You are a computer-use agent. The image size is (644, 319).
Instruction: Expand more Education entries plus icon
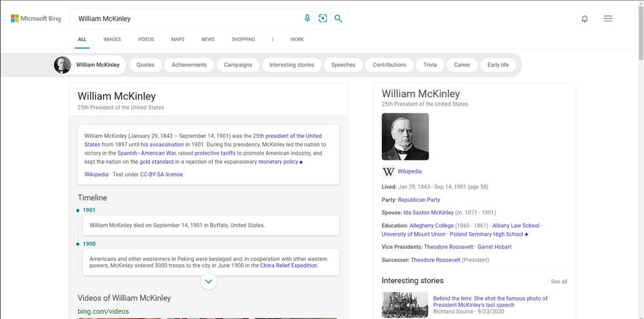(527, 235)
